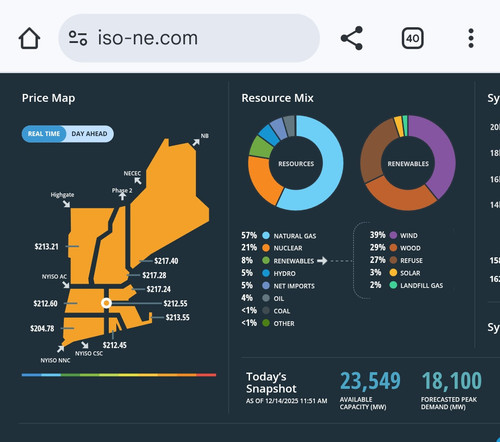
Task: Click the Phase 2 arrow icon
Action: 122,196
